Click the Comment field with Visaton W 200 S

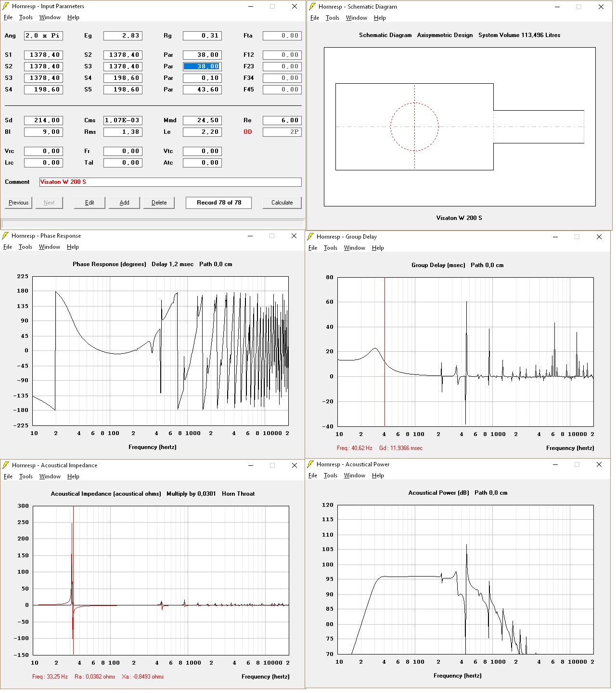click(170, 182)
